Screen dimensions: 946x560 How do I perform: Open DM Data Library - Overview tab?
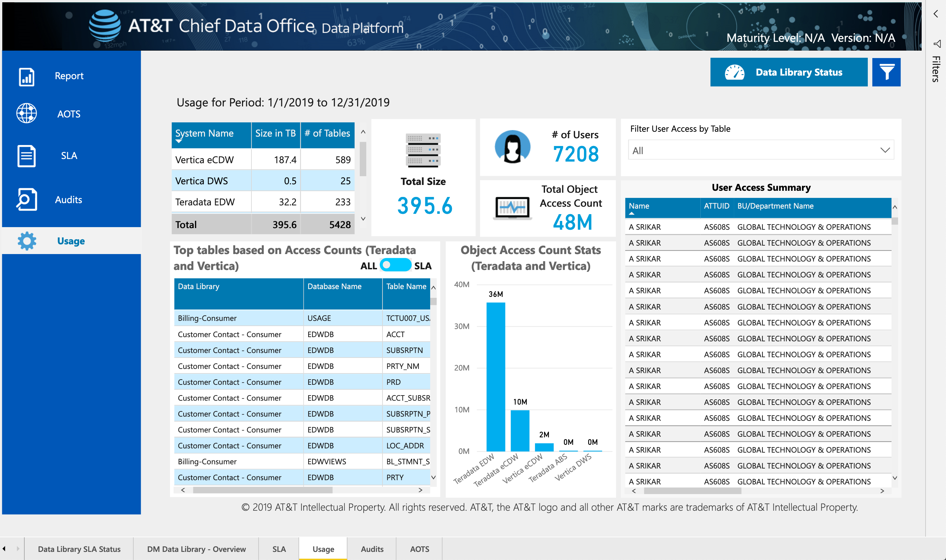click(196, 549)
